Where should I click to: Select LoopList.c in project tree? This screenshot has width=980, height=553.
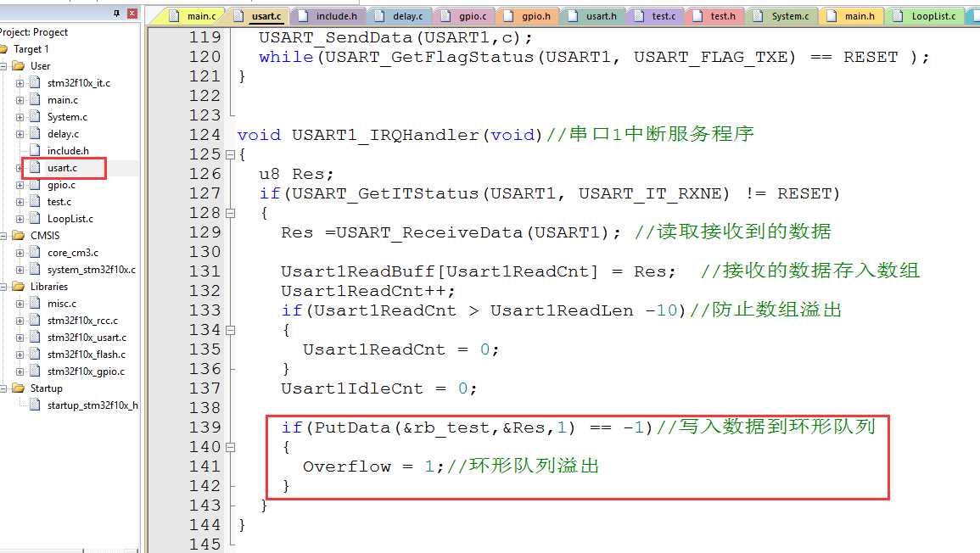(x=70, y=219)
